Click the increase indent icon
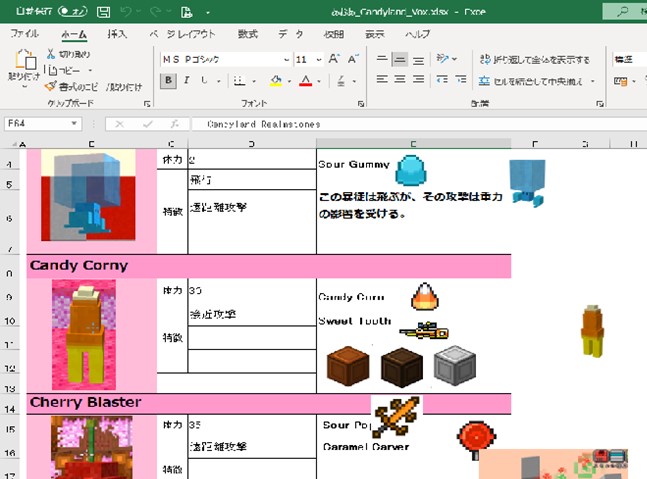647x479 pixels. pyautogui.click(x=460, y=79)
